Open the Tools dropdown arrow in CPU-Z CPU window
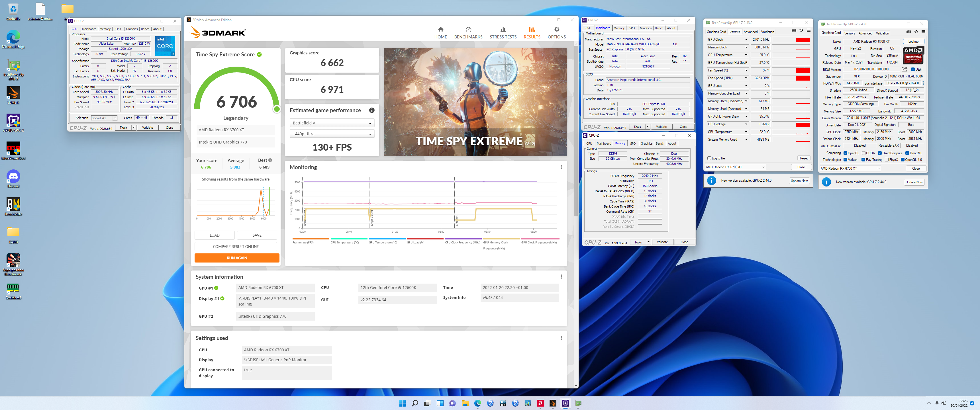This screenshot has width=980, height=410. 134,128
